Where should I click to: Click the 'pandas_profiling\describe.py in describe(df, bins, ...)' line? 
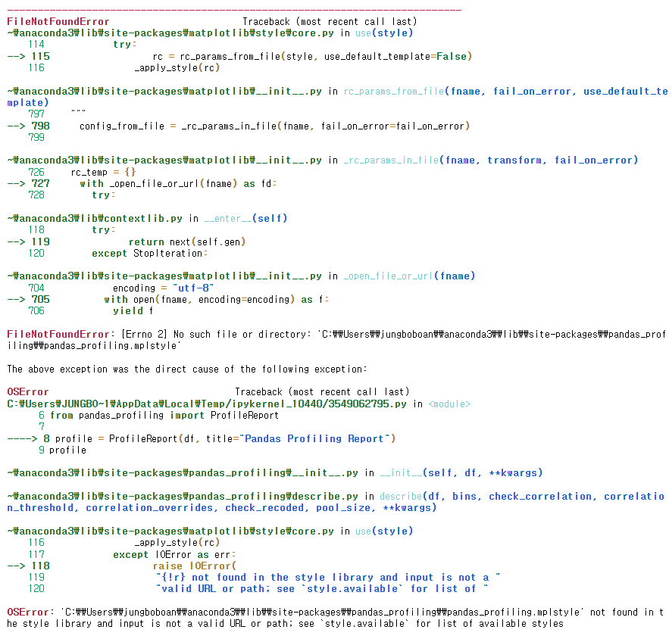pos(336,502)
